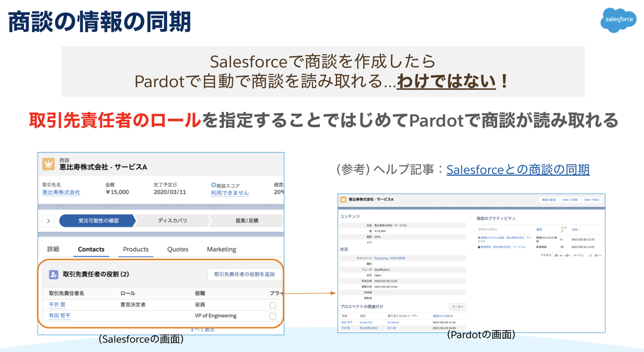Expand the path sidebar chevron button
This screenshot has height=352, width=644.
tap(48, 221)
